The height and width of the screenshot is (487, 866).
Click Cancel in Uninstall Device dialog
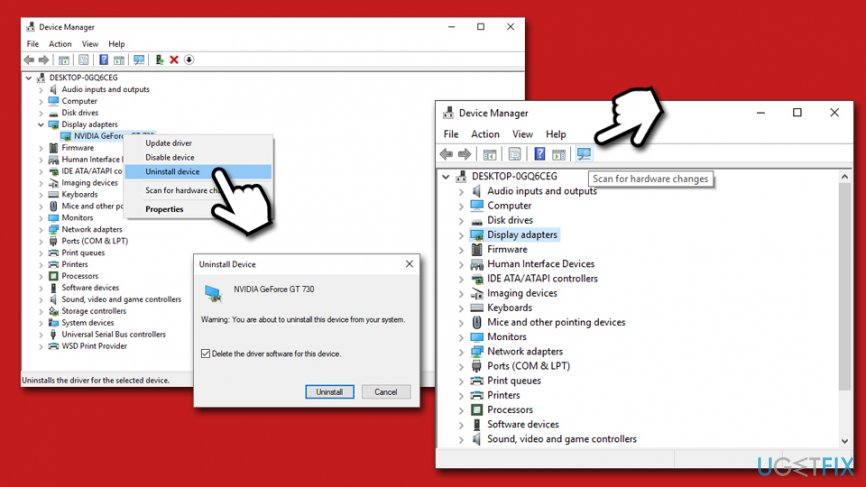coord(386,391)
